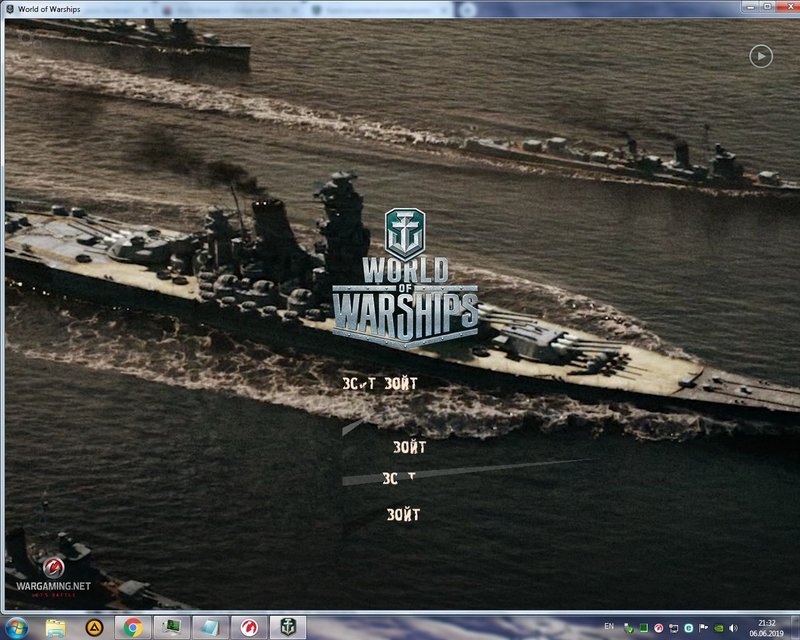800x640 pixels.
Task: Open Wargaming Game Center from the taskbar
Action: click(x=249, y=627)
